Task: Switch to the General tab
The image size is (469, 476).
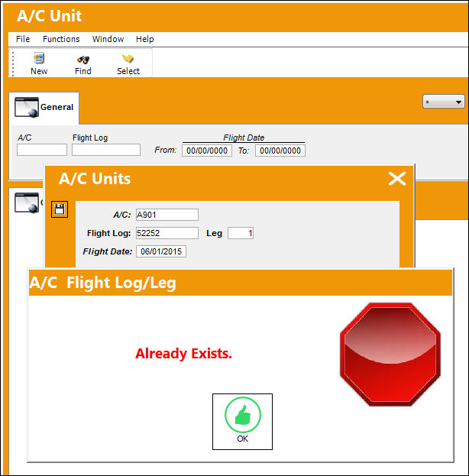Action: [44, 108]
